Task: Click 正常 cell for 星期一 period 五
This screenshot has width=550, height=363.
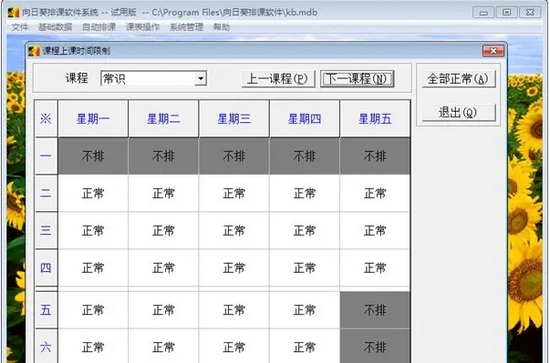Action: click(x=93, y=310)
